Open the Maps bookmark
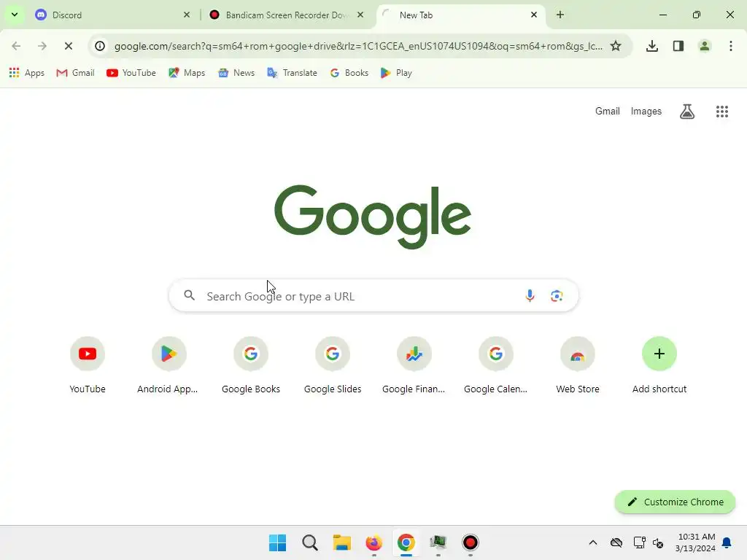Screen dimensions: 747x560 coord(187,73)
